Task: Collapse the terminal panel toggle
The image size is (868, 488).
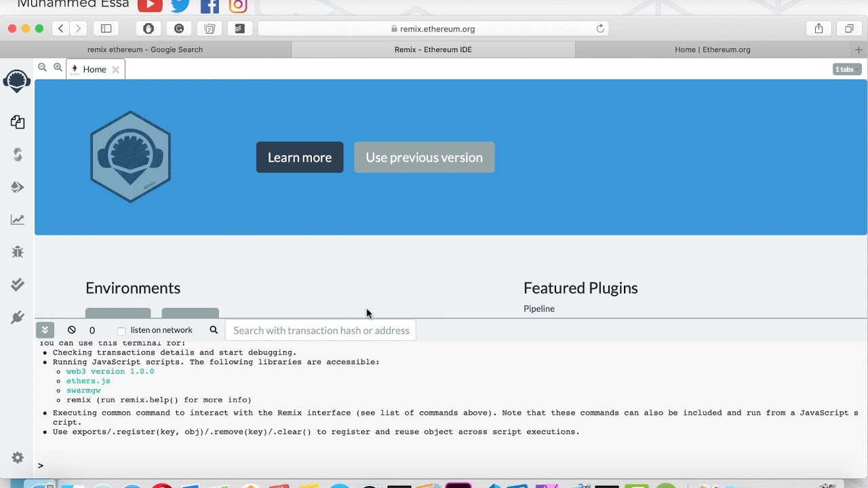Action: click(x=45, y=330)
